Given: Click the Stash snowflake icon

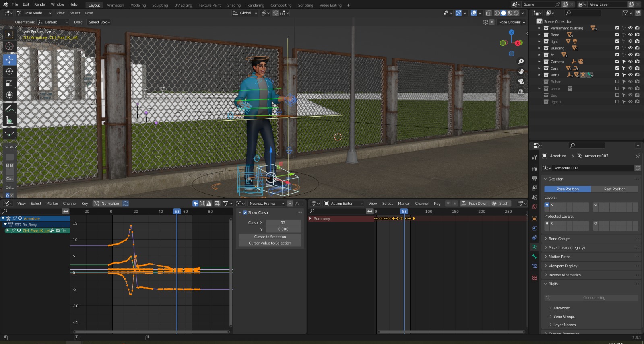Looking at the screenshot, I should click(x=494, y=204).
